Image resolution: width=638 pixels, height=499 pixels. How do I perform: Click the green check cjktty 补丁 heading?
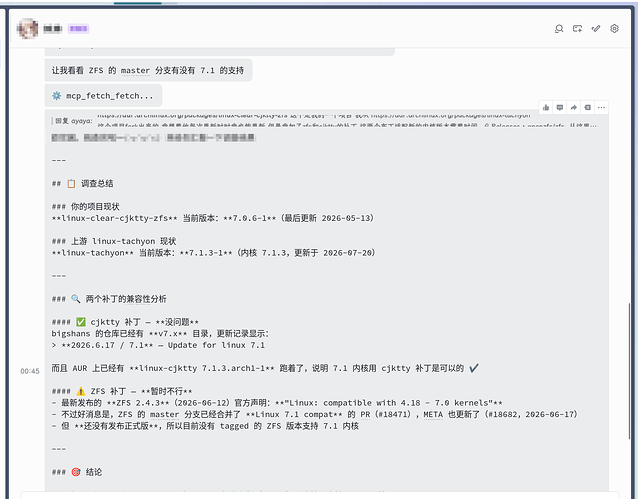tap(125, 322)
